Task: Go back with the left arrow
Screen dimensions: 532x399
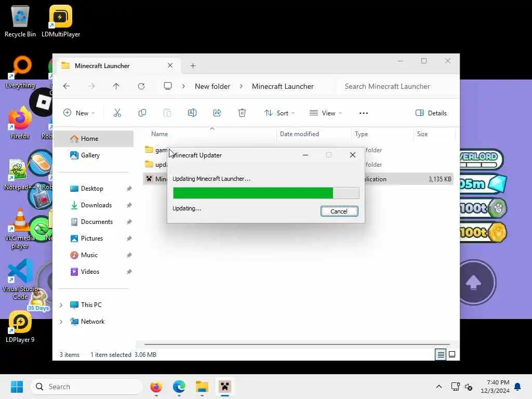Action: 66,86
